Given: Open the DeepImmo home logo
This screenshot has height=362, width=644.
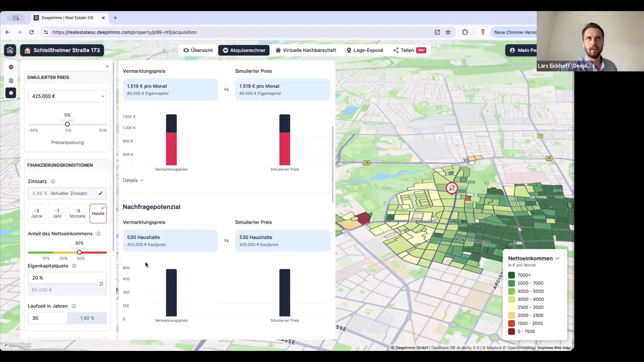Looking at the screenshot, I should 10,50.
